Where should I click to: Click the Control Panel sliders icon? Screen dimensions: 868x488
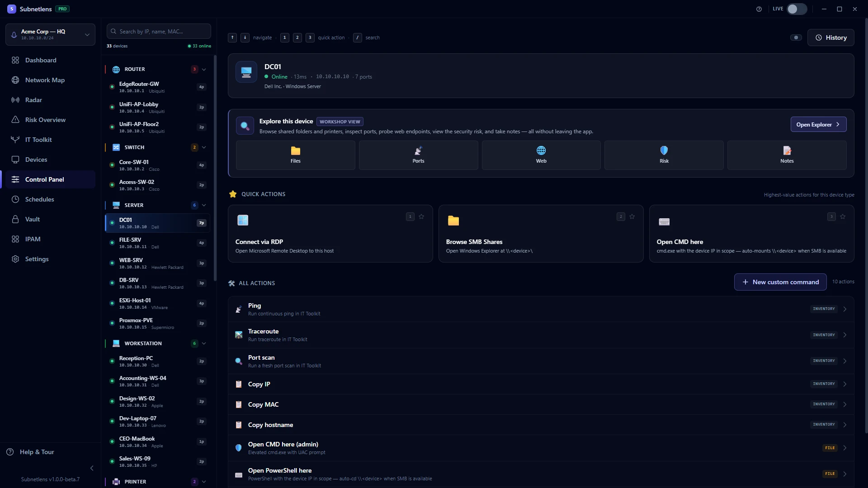[x=15, y=179]
